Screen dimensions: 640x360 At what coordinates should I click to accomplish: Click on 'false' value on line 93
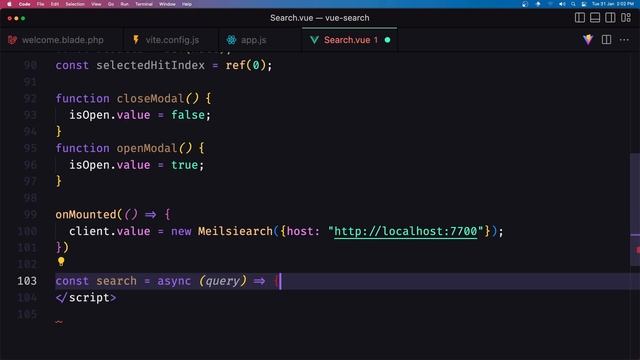point(188,115)
